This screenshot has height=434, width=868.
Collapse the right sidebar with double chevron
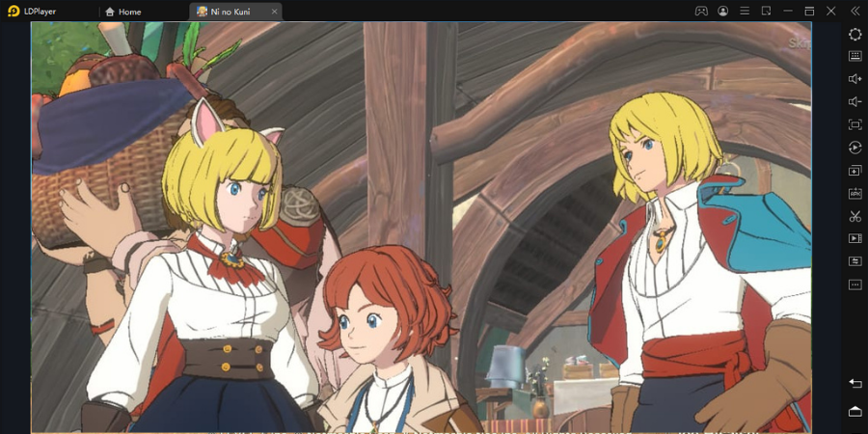(854, 11)
